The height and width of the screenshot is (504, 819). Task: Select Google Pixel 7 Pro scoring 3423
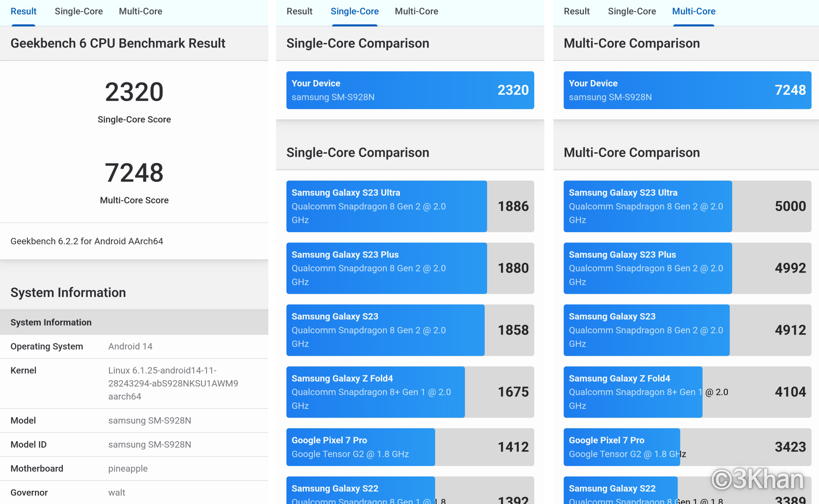pos(687,447)
